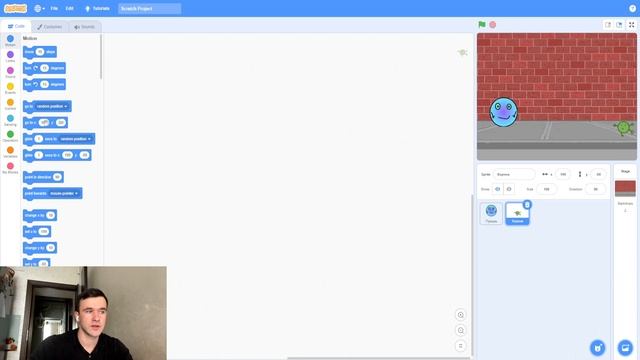Switch to large stage layout

coord(619,25)
